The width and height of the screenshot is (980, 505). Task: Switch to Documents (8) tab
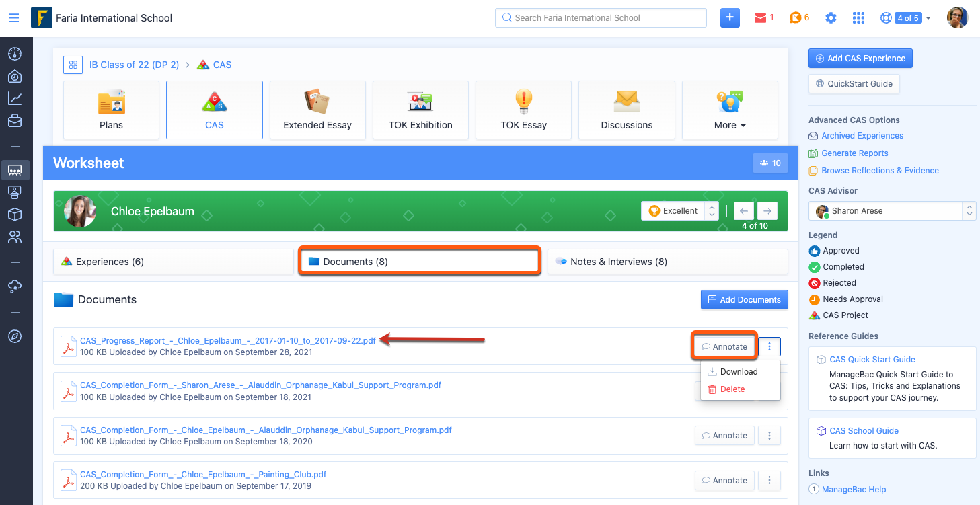(x=420, y=262)
